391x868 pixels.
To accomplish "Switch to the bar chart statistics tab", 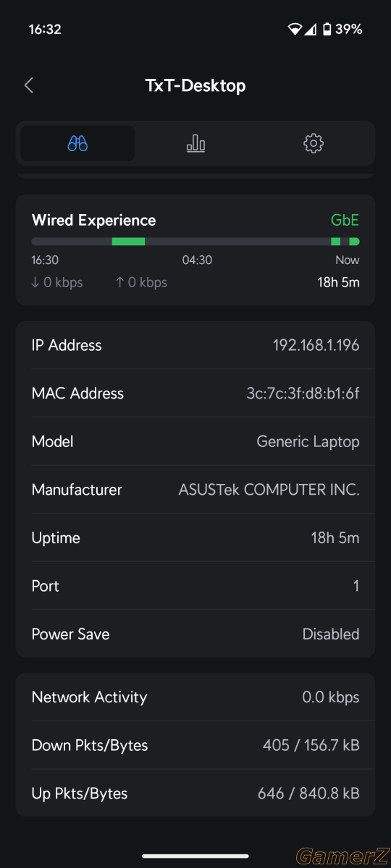I will pos(195,143).
